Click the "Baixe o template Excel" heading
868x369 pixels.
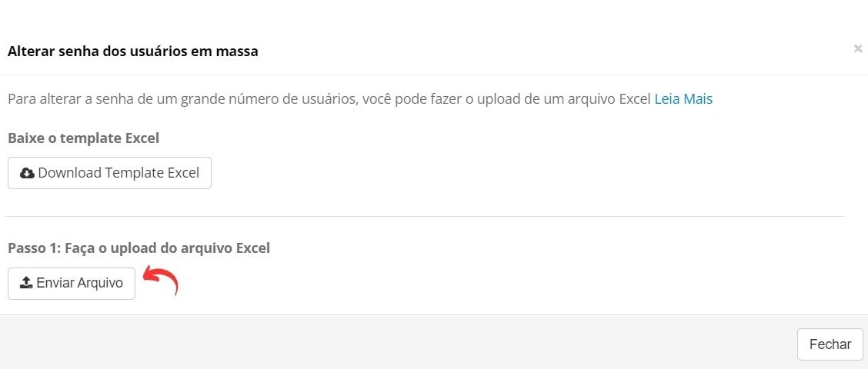84,138
